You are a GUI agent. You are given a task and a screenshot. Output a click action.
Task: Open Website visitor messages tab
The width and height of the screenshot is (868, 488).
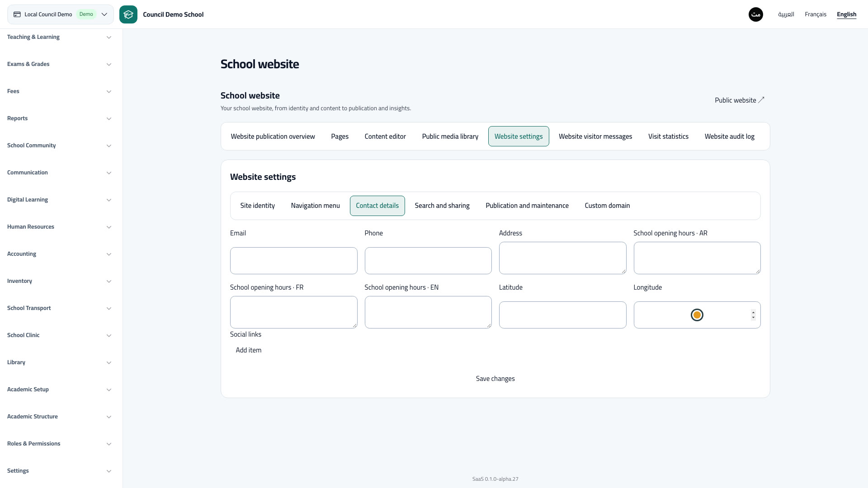click(595, 136)
